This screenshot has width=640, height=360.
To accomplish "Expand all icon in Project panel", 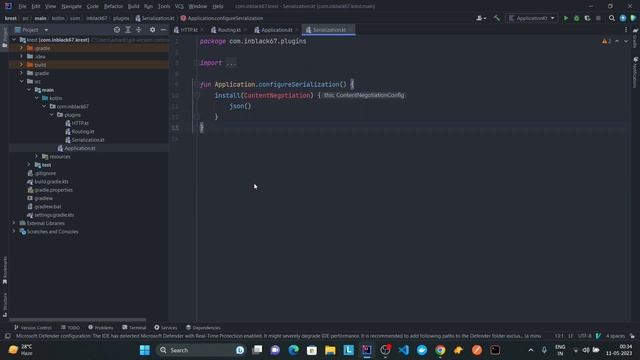I will [128, 30].
